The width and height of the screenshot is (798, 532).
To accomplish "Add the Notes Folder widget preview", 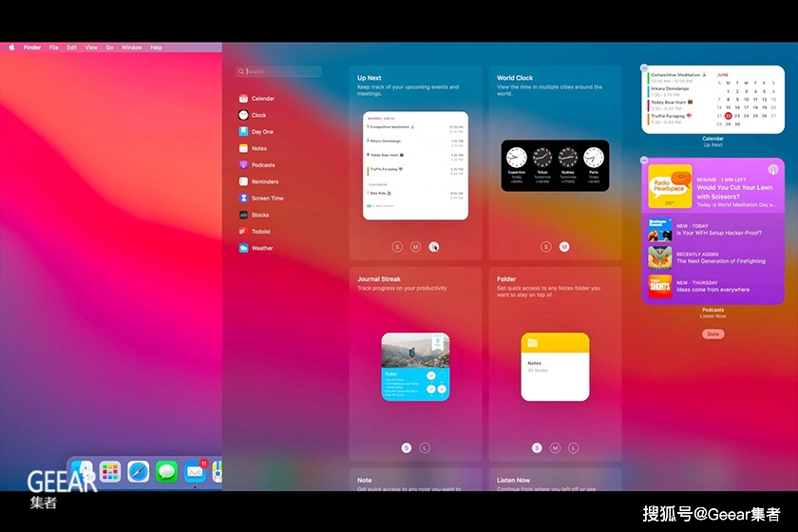I will tap(555, 365).
